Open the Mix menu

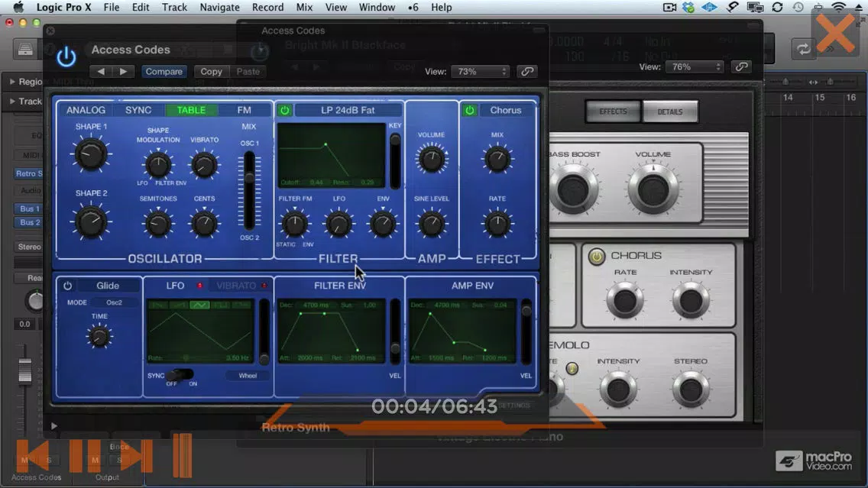[304, 7]
